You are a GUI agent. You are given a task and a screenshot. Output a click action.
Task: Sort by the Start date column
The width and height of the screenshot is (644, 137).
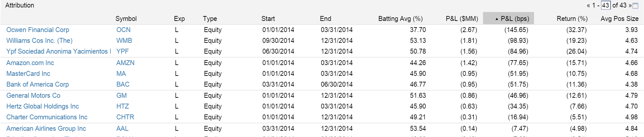268,19
